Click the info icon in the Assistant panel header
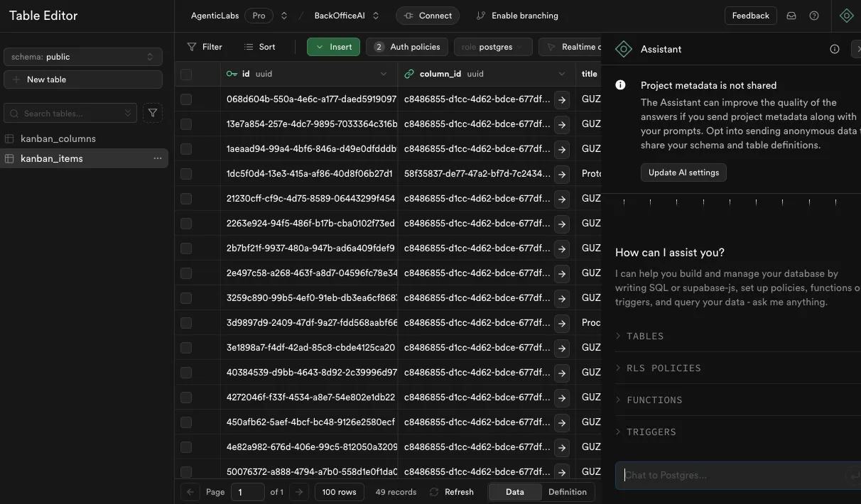 click(x=835, y=49)
